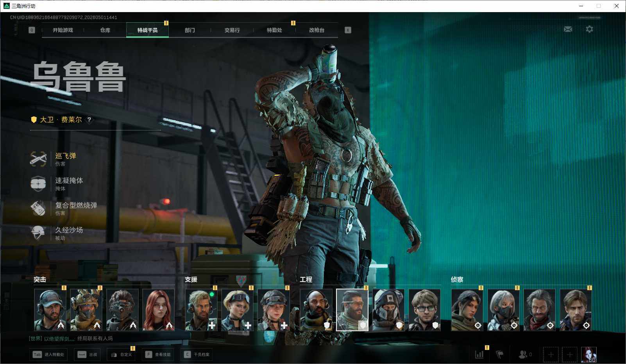Select the blonde 支援 operator with goggles
This screenshot has width=626, height=364.
[x=237, y=310]
